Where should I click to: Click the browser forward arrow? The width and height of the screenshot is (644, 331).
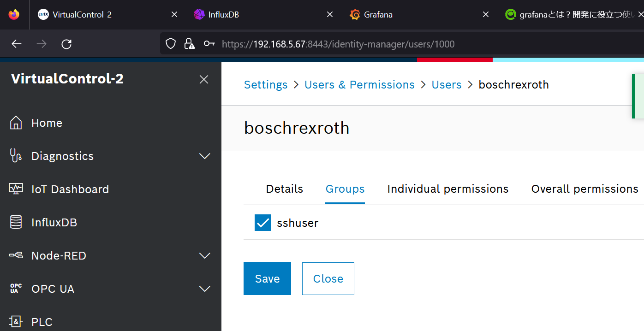[42, 44]
